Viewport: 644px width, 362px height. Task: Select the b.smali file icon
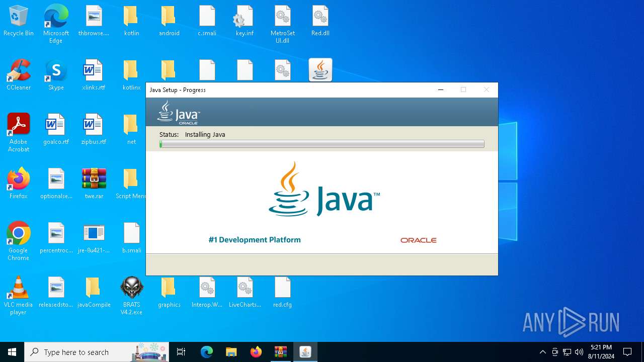[x=131, y=238]
